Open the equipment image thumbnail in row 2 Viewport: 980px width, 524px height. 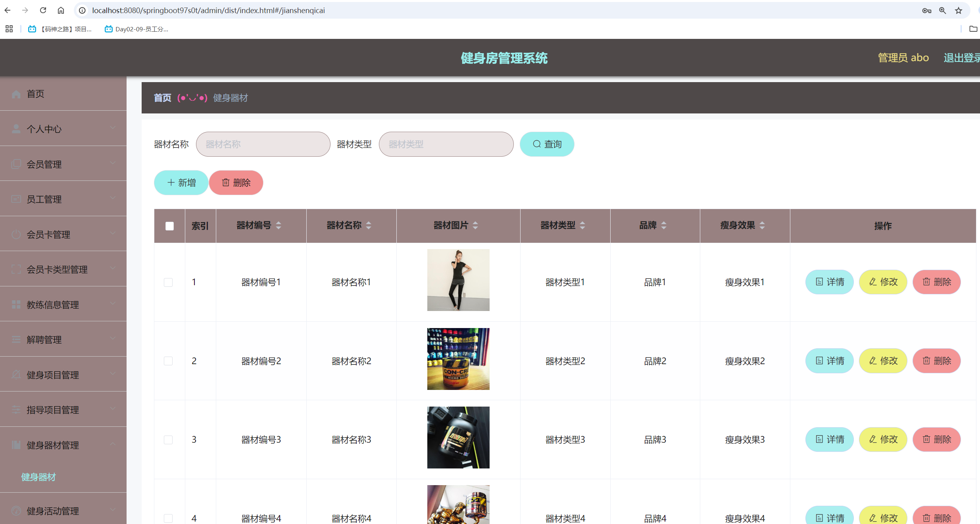click(x=458, y=359)
